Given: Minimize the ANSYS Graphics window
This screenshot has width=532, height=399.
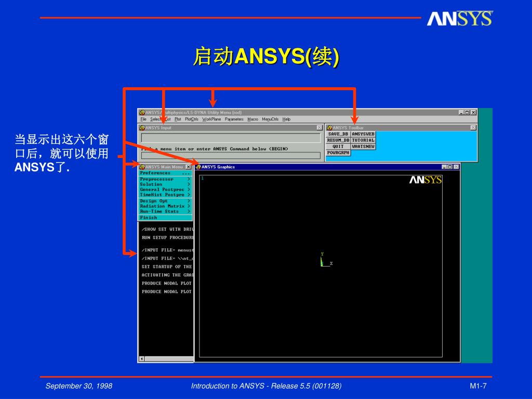Looking at the screenshot, I should pyautogui.click(x=445, y=167).
